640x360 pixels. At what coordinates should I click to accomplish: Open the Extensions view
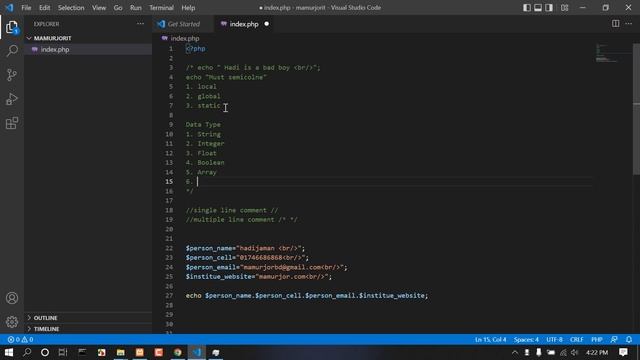(x=12, y=123)
